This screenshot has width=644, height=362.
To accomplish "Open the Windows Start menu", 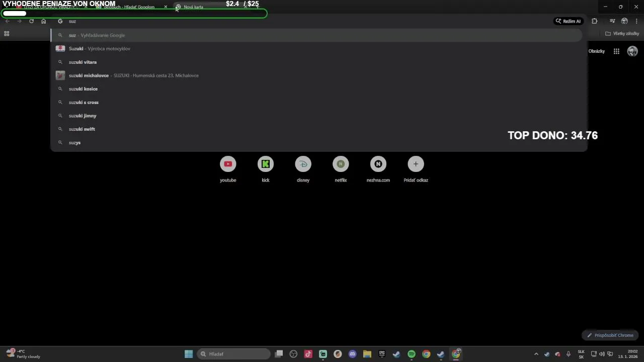I will (189, 354).
